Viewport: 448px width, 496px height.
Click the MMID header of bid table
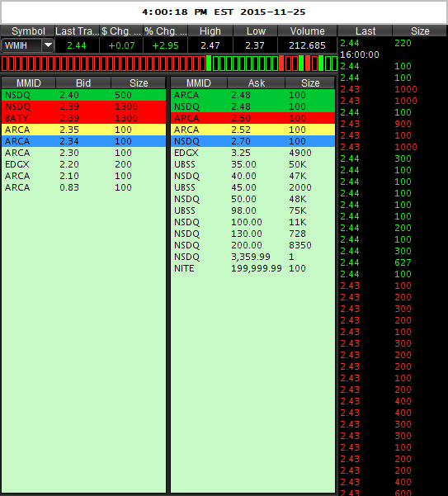pyautogui.click(x=29, y=83)
